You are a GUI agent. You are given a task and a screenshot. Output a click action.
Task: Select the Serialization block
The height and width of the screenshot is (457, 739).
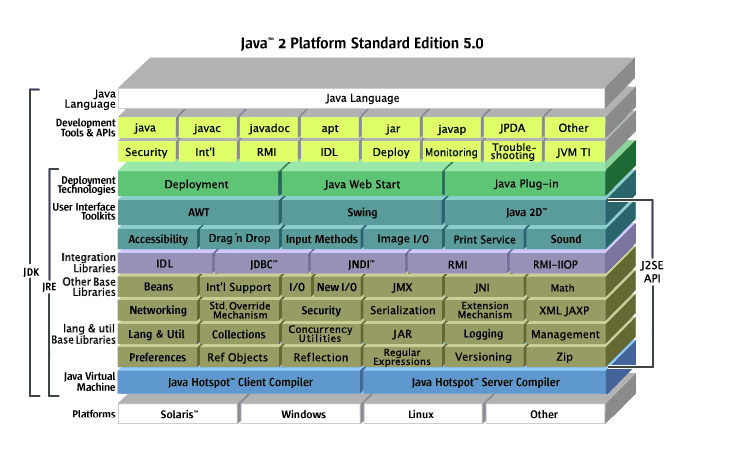tap(403, 310)
